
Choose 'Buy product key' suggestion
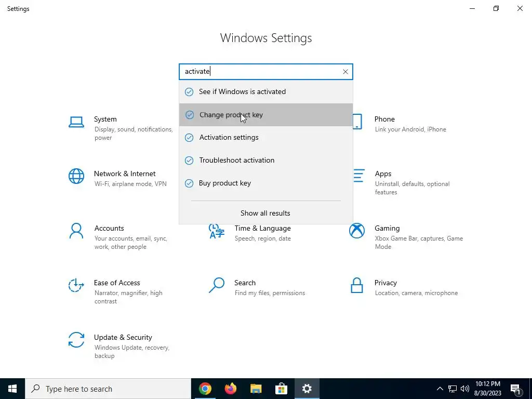(x=266, y=183)
